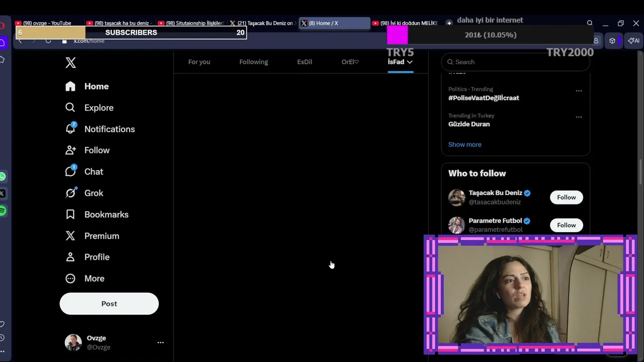Screen dimensions: 644x362
Task: Open WhatsApp in the browser sidebar
Action: (x=3, y=176)
